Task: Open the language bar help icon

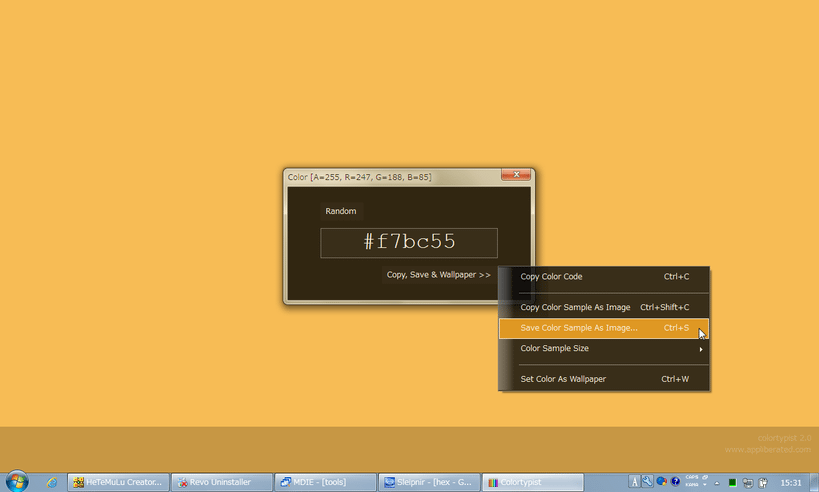Action: pyautogui.click(x=675, y=482)
